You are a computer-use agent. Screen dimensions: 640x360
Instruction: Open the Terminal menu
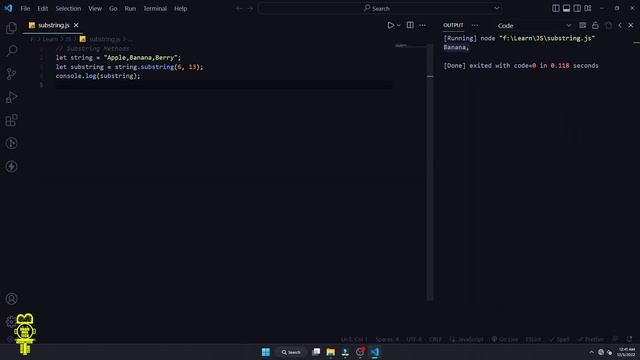click(x=155, y=9)
